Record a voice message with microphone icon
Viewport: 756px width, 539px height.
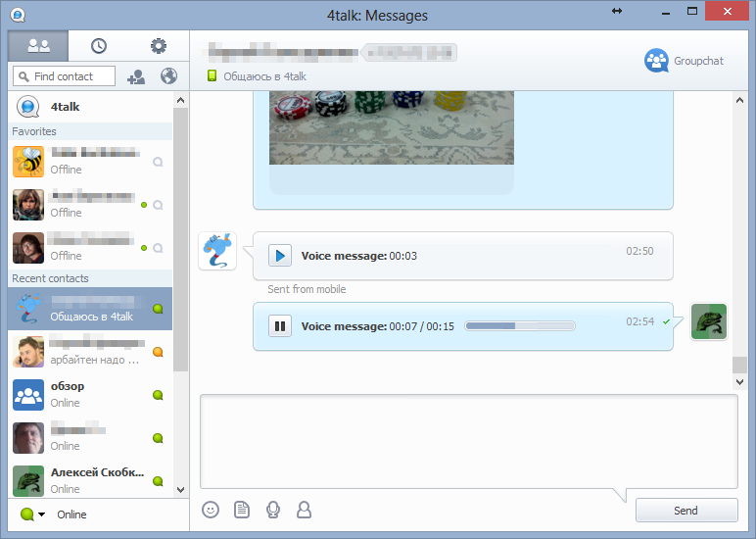tap(273, 510)
